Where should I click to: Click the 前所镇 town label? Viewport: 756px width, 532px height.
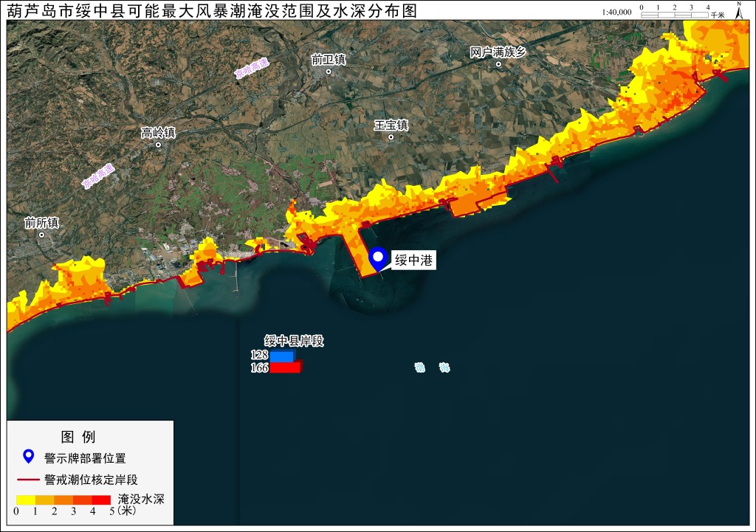(41, 223)
